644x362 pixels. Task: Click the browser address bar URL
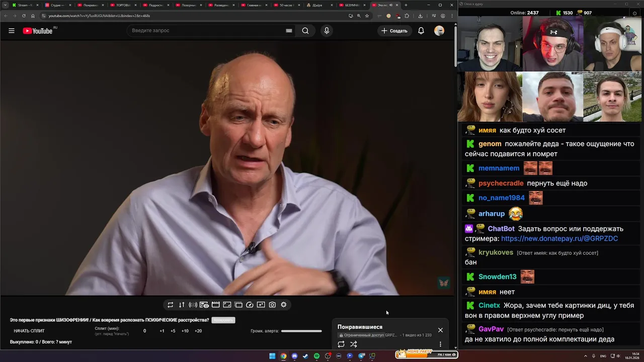(99, 16)
